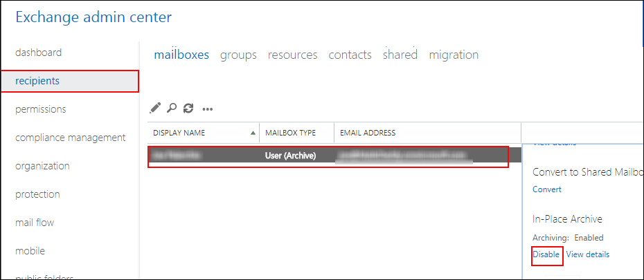Screen dimensions: 644x280
Task: Click the Convert link
Action: click(x=546, y=189)
